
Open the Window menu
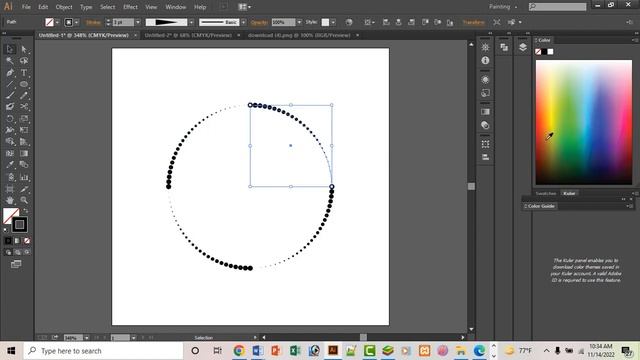pyautogui.click(x=176, y=7)
